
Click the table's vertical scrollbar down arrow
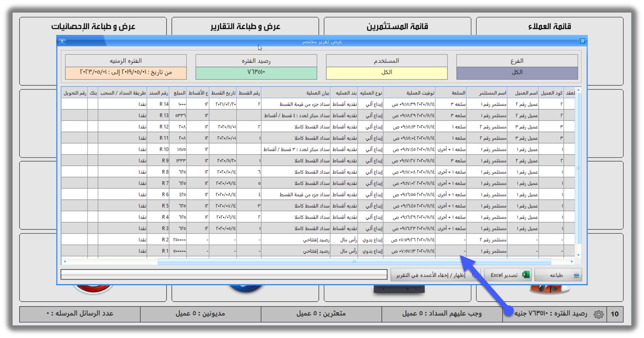[x=578, y=255]
